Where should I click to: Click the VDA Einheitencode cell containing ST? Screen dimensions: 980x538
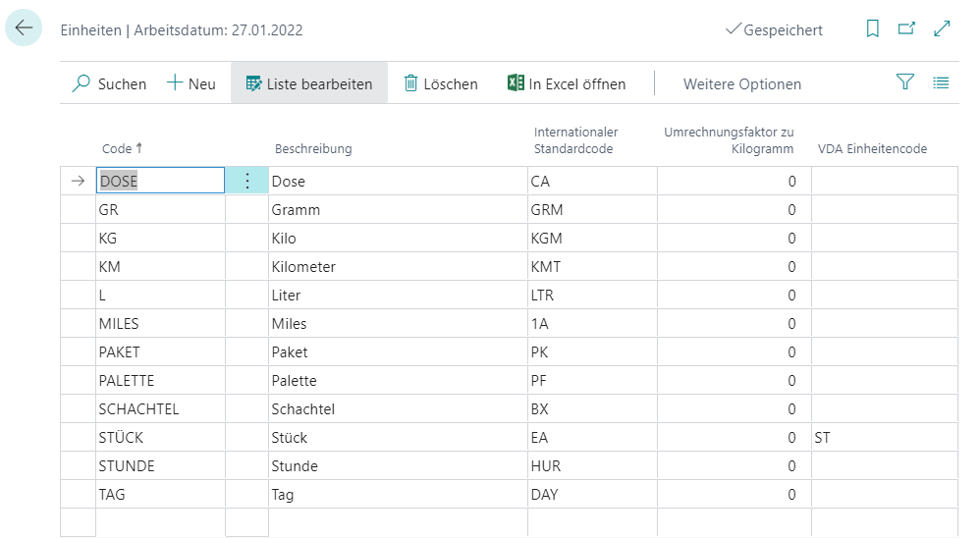pos(883,438)
